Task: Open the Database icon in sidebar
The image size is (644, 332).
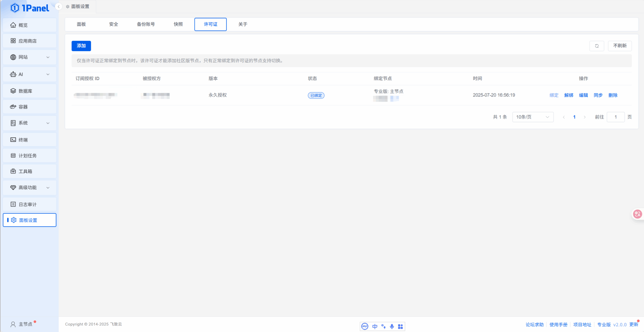Action: (13, 91)
